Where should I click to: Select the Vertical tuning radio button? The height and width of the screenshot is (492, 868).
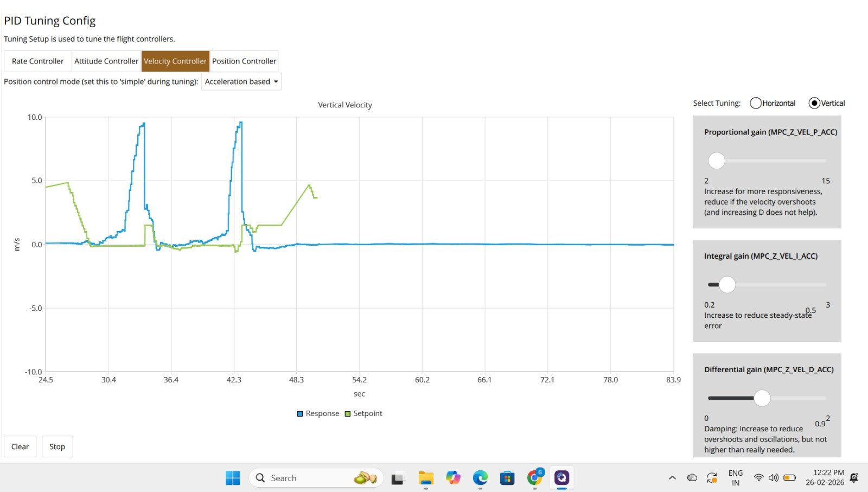(x=814, y=103)
